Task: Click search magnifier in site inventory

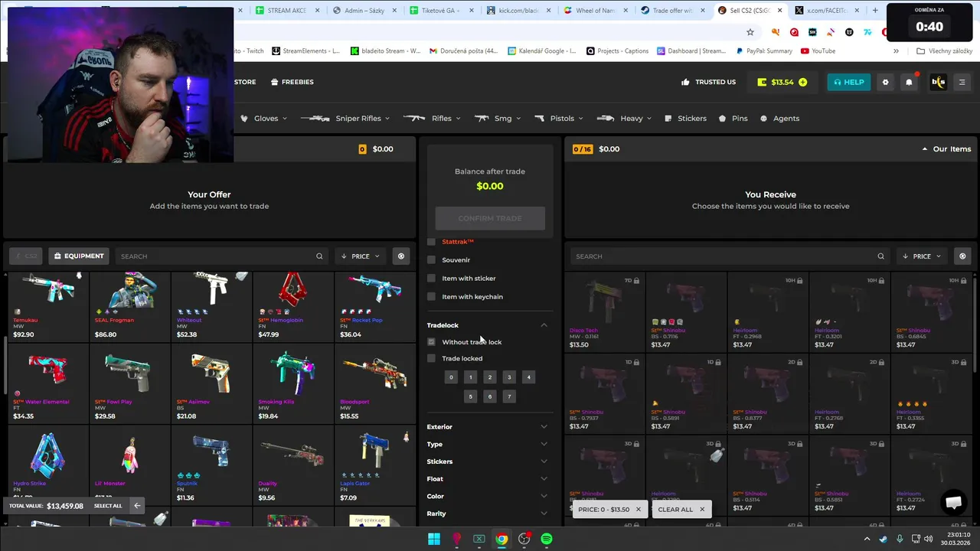Action: point(881,256)
